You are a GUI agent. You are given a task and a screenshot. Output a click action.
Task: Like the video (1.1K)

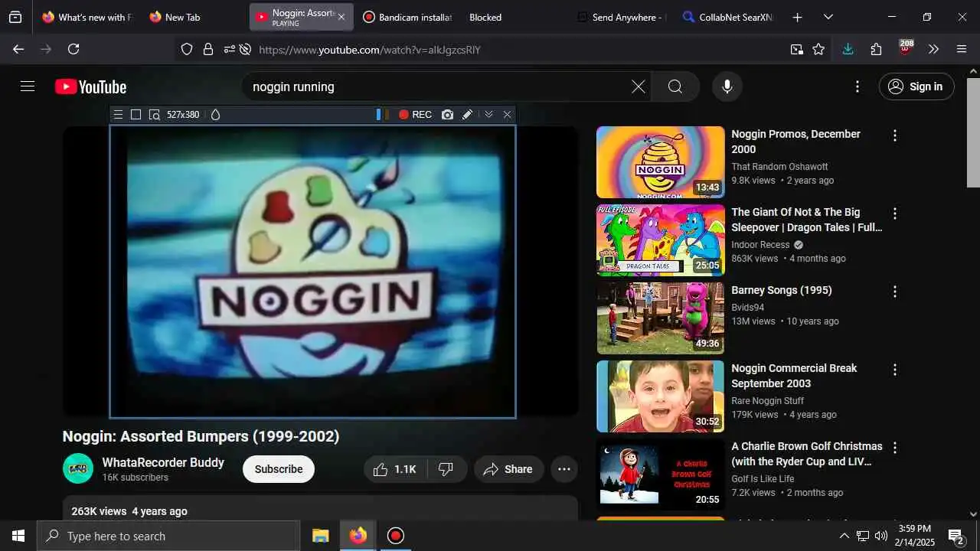(394, 469)
